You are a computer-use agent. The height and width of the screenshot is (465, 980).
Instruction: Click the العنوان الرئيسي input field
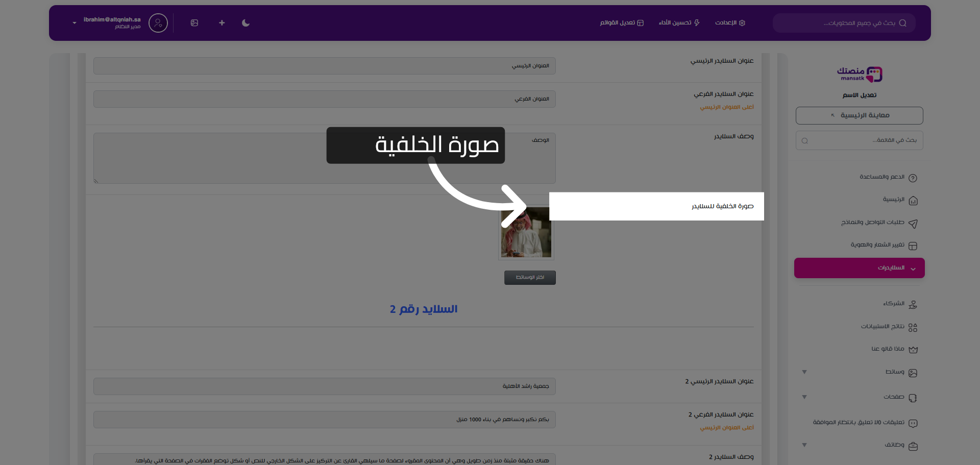click(325, 65)
